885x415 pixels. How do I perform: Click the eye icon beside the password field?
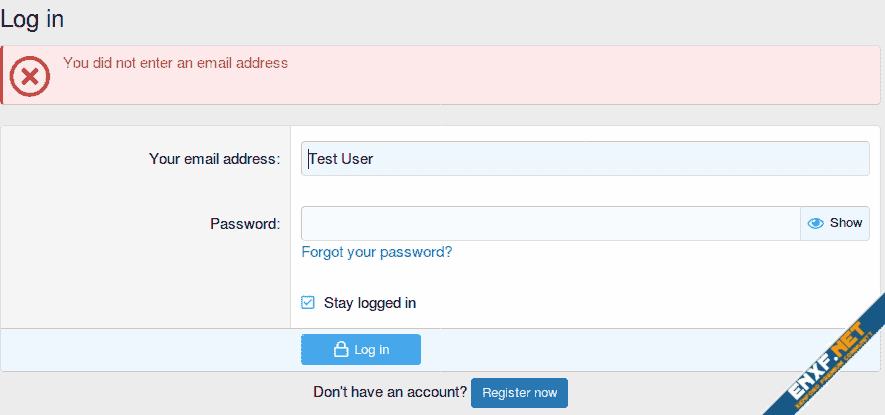[815, 223]
